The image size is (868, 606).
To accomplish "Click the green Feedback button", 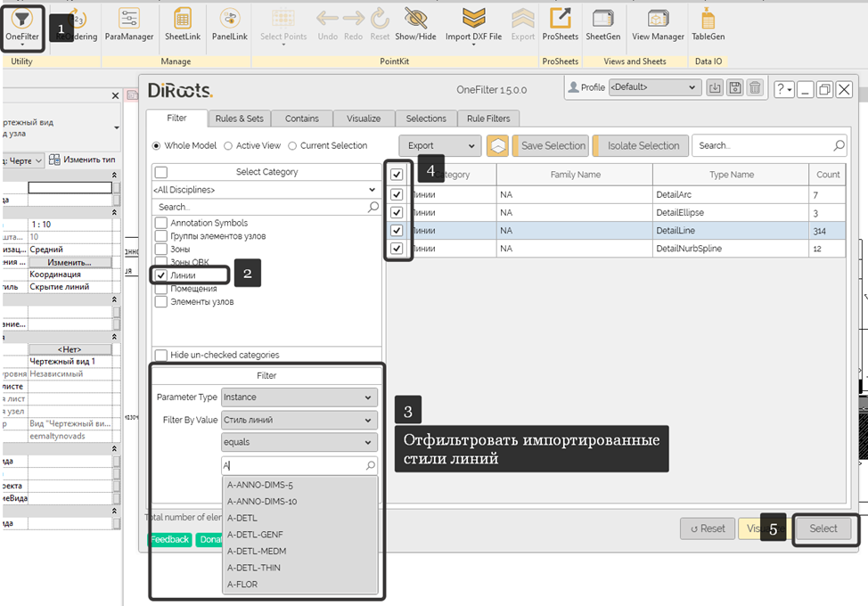I will 170,539.
